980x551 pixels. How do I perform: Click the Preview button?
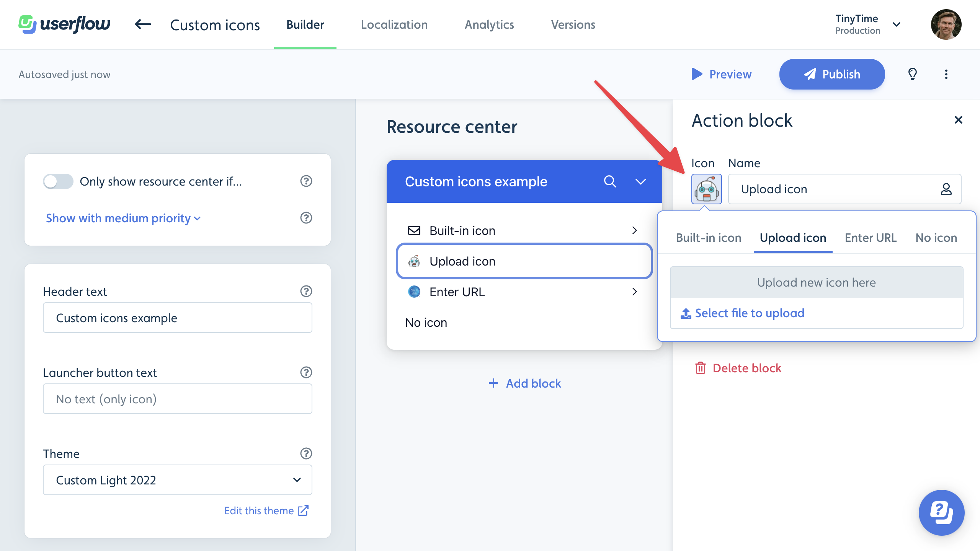click(721, 74)
